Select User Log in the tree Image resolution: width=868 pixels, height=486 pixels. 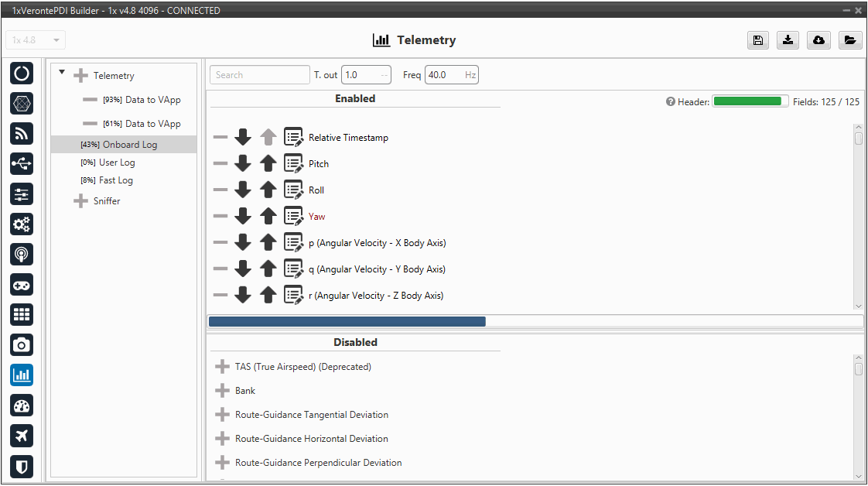pyautogui.click(x=117, y=163)
